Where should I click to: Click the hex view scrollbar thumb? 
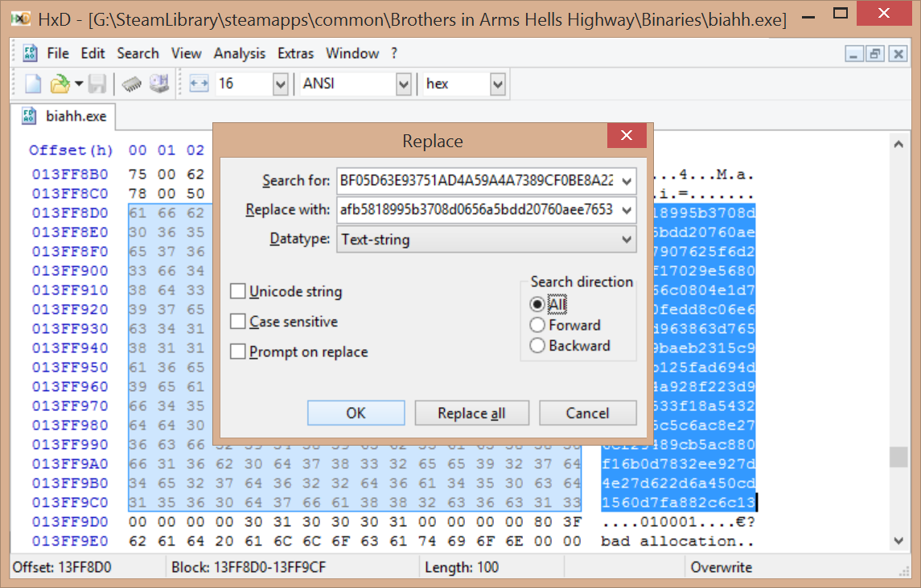[x=898, y=457]
